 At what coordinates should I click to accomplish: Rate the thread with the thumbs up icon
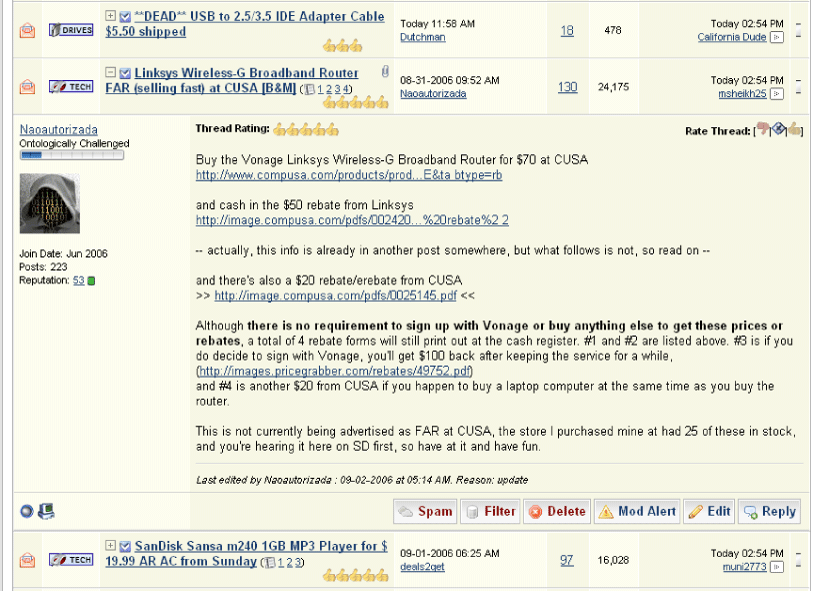[794, 129]
